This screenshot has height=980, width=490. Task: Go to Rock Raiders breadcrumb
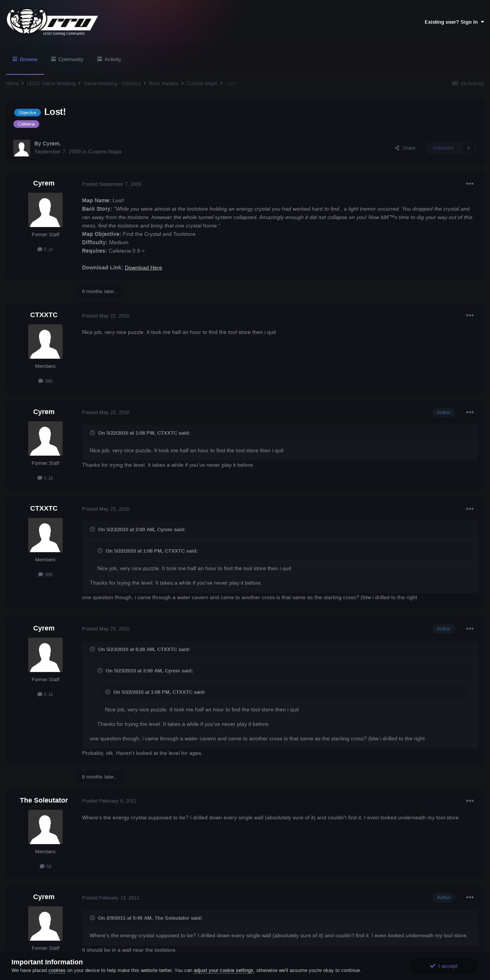163,83
